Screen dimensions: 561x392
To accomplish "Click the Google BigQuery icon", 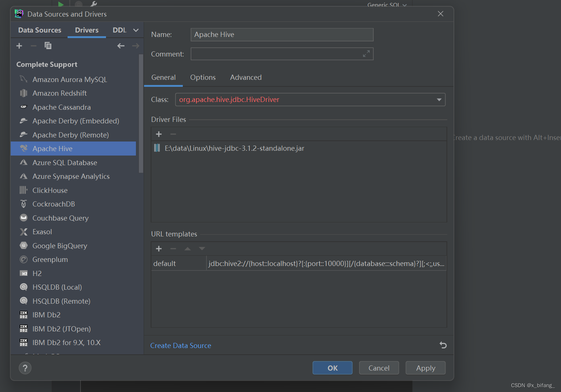I will tap(24, 245).
